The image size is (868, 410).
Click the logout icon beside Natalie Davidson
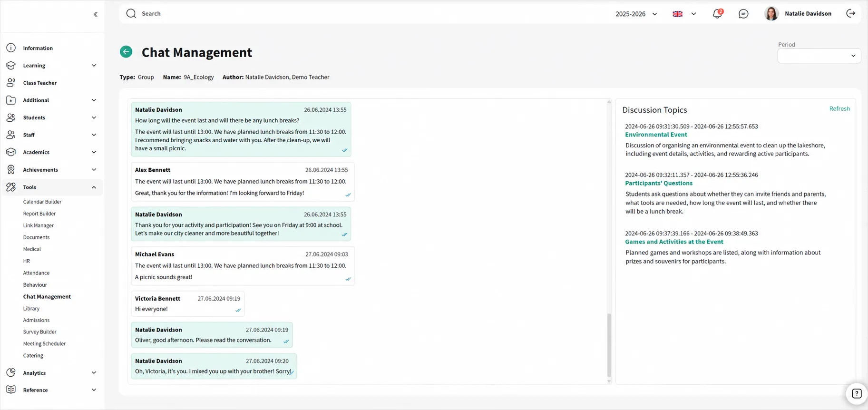click(x=851, y=13)
